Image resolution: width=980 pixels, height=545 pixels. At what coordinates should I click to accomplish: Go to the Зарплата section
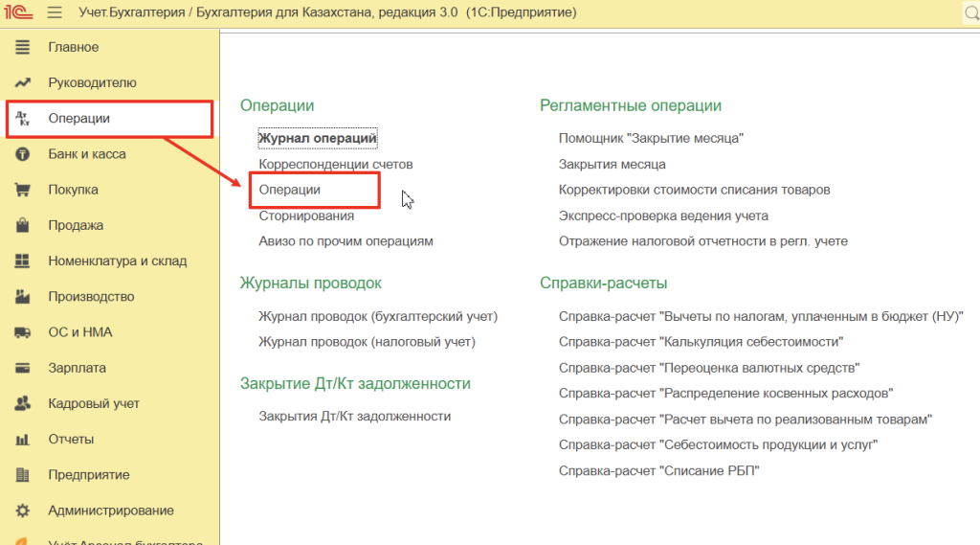[77, 368]
